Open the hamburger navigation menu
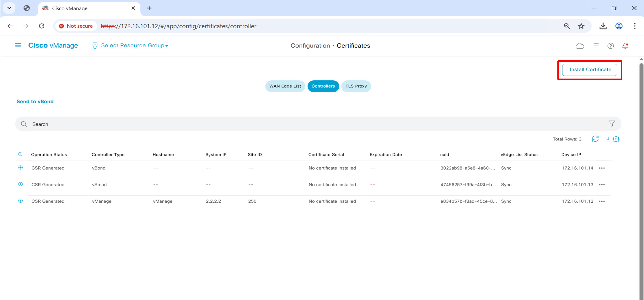644x300 pixels. (18, 45)
